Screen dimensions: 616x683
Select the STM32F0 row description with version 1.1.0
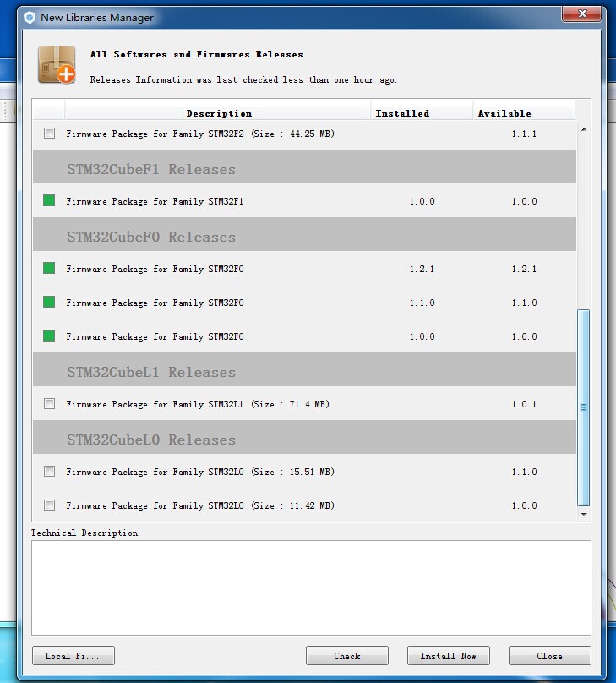click(155, 303)
